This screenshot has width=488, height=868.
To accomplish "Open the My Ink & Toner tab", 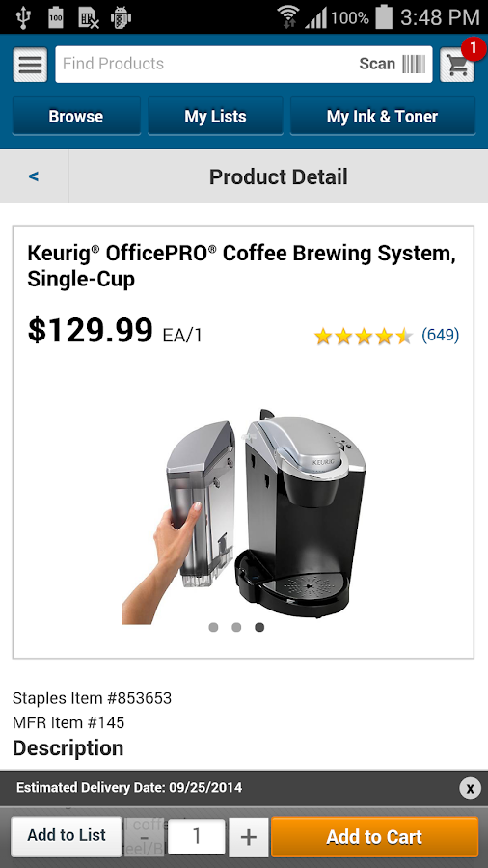I will [383, 117].
